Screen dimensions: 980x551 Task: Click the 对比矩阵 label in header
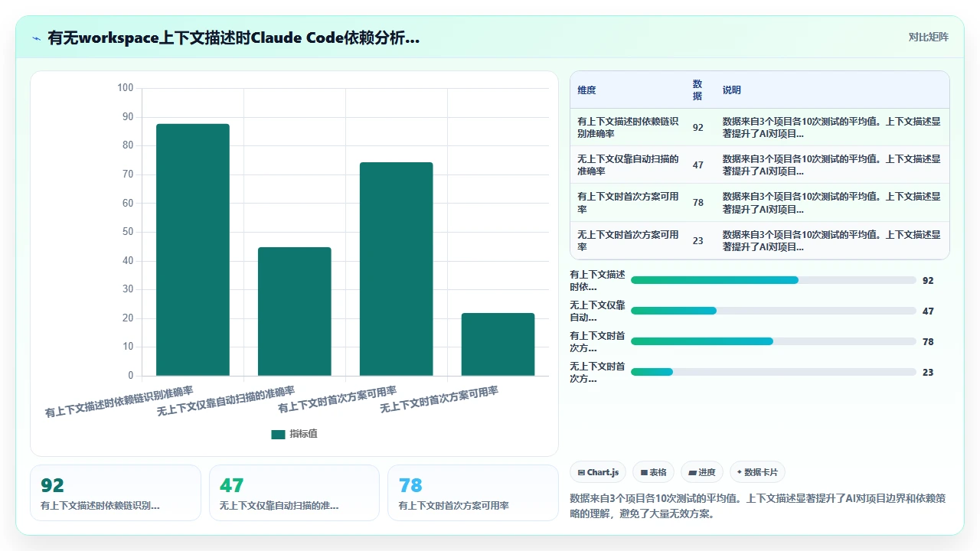click(928, 37)
